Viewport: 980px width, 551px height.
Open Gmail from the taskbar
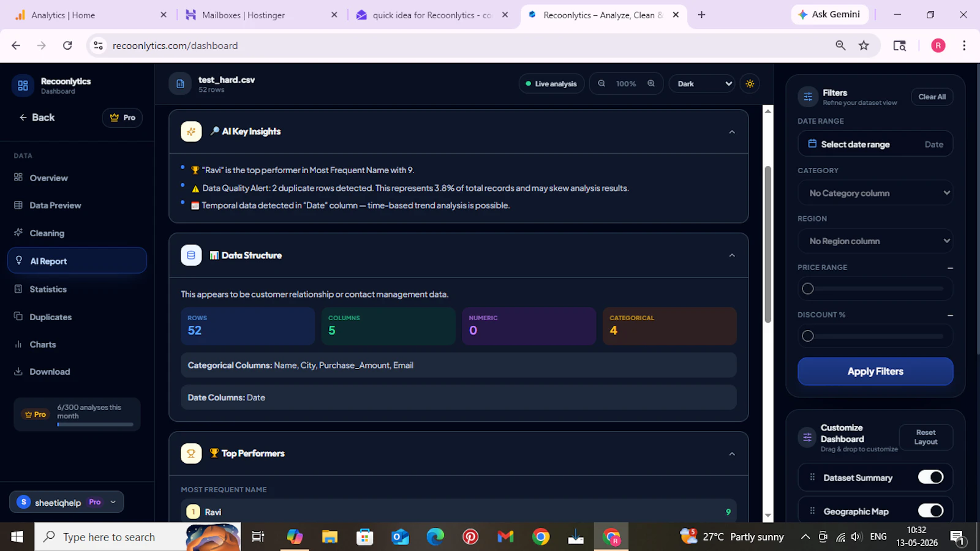(x=505, y=537)
